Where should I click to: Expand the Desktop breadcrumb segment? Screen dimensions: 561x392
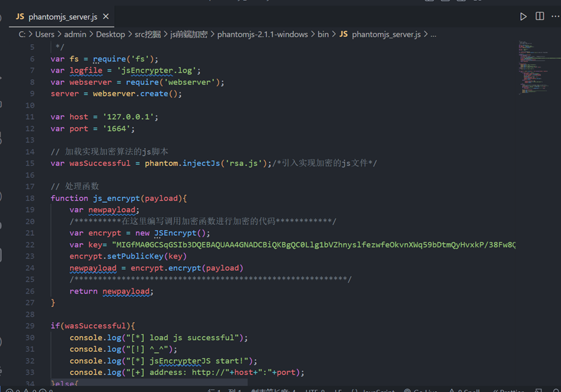(x=110, y=34)
